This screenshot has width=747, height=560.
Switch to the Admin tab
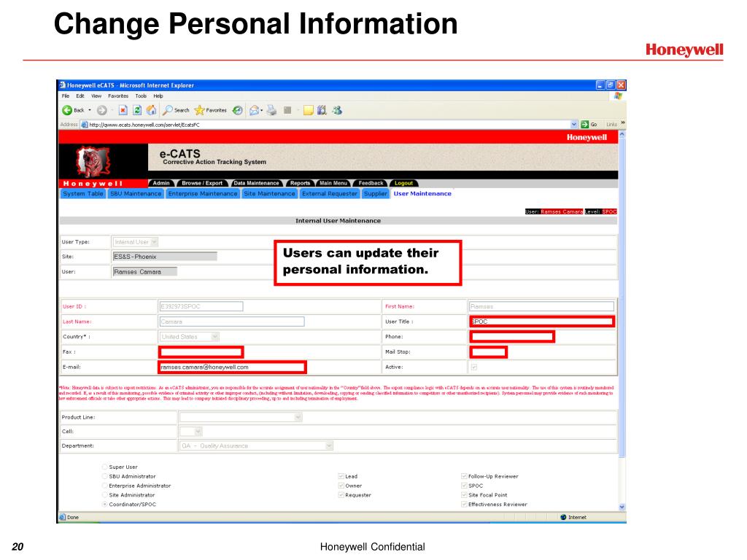161,183
